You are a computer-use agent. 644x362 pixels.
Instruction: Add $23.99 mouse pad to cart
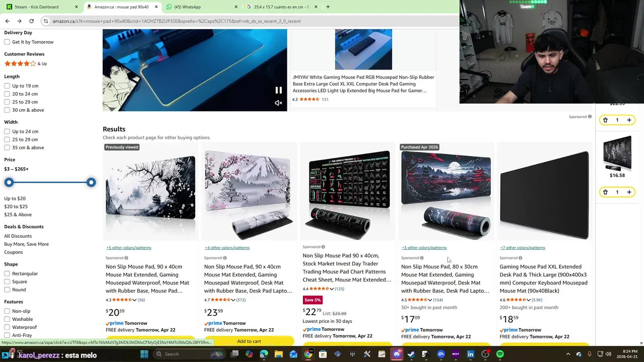(x=249, y=341)
